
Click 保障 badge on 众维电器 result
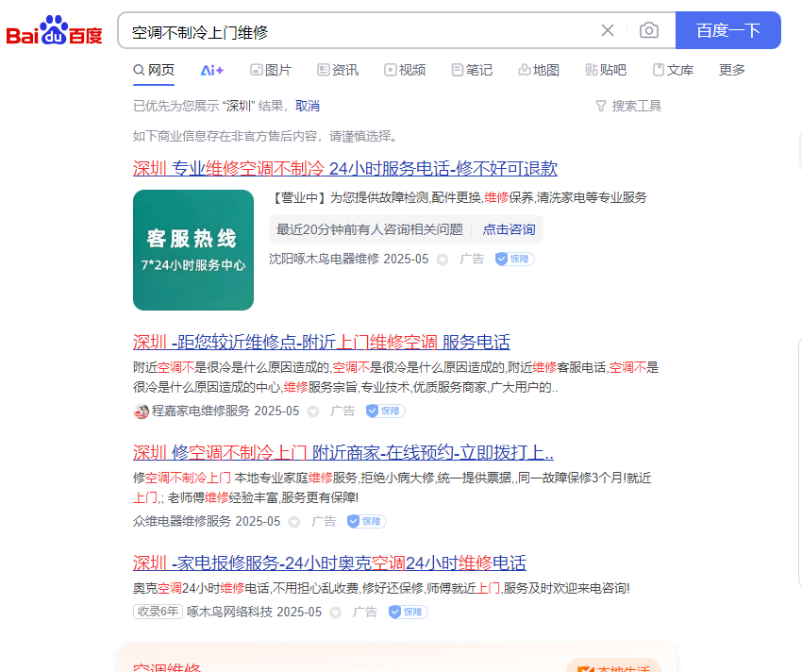point(366,522)
